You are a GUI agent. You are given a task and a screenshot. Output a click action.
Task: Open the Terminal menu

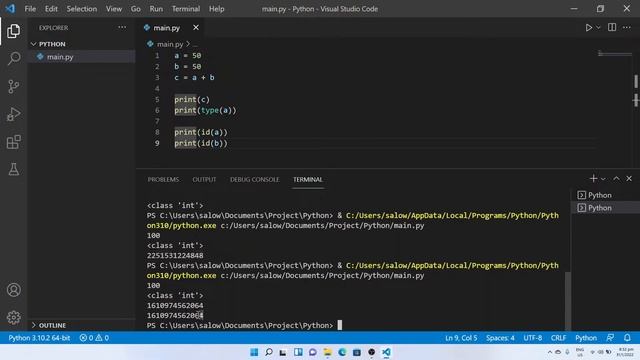click(186, 9)
